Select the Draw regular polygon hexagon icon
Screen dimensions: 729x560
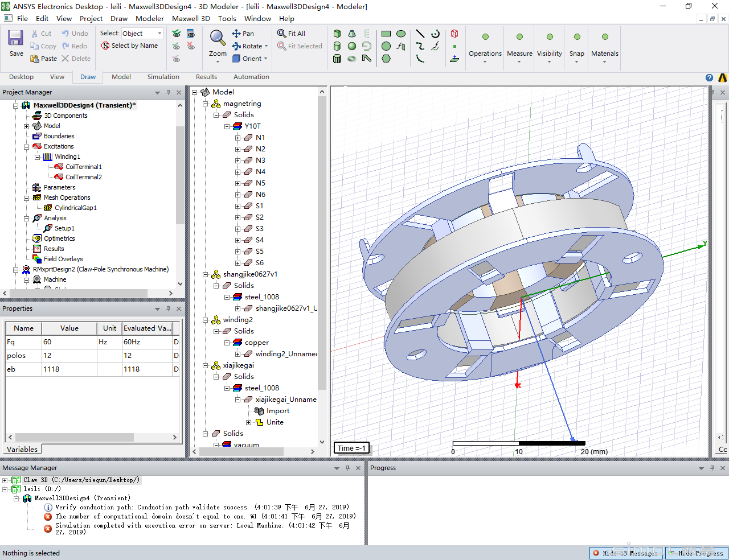(x=386, y=59)
